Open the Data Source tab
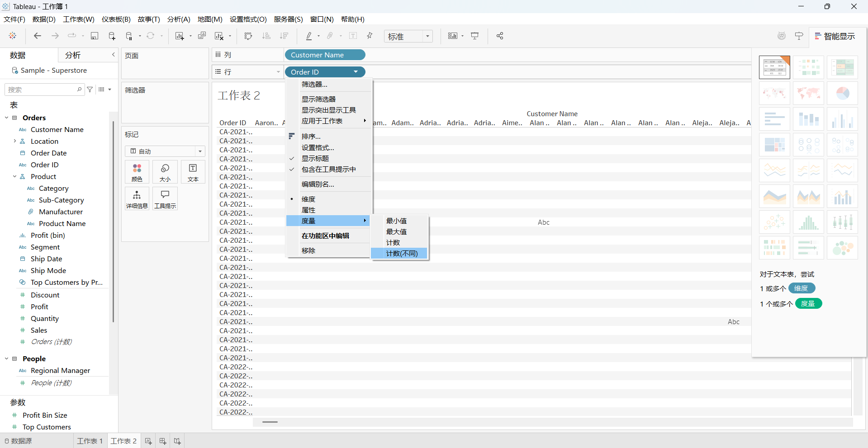868x448 pixels. (18, 441)
